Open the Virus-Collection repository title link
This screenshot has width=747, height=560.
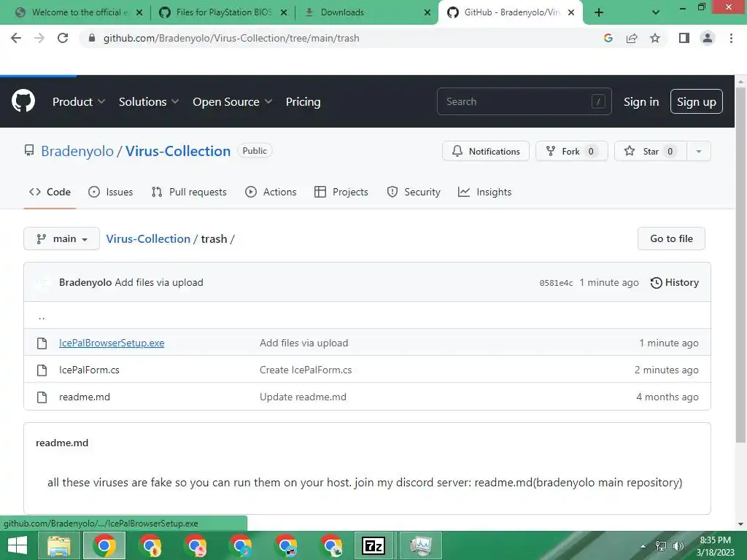178,151
